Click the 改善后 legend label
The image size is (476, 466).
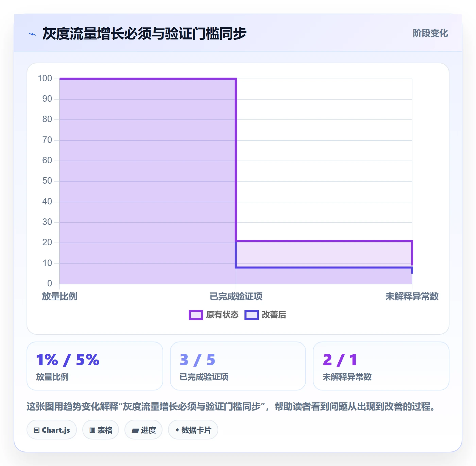pos(274,315)
